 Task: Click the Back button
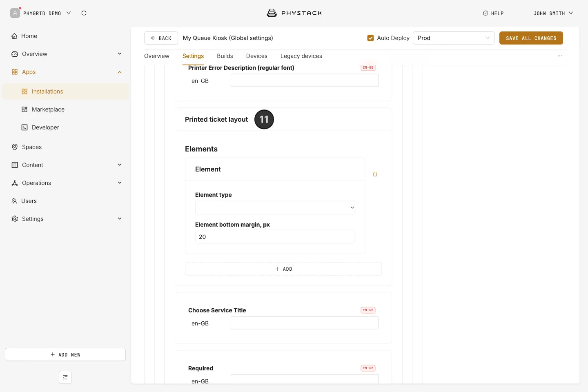coord(161,38)
